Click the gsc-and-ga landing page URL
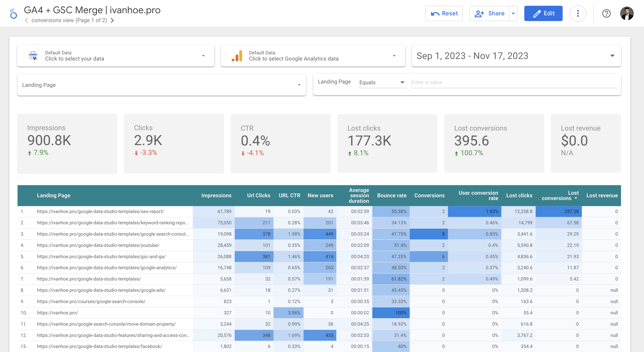Image resolution: width=644 pixels, height=352 pixels. [x=101, y=257]
